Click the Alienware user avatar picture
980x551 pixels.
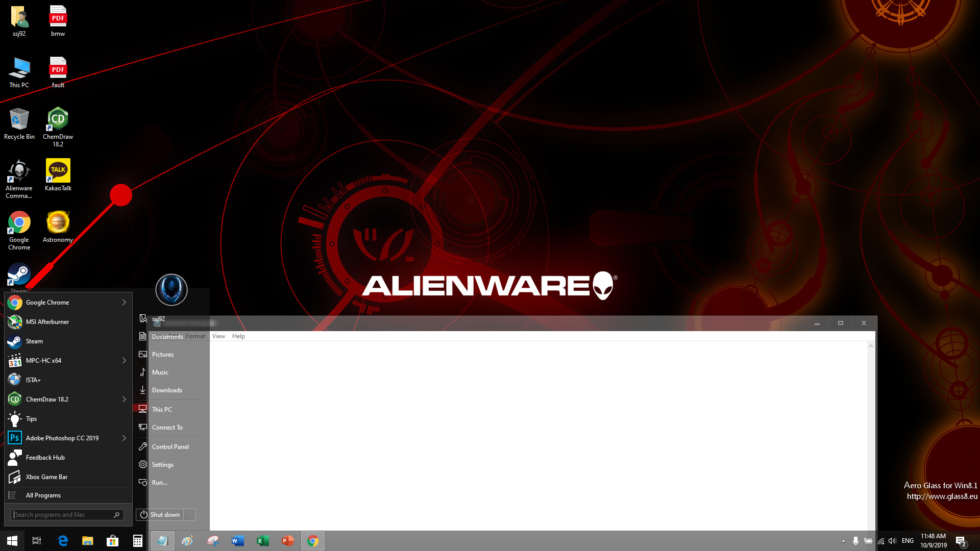point(171,289)
